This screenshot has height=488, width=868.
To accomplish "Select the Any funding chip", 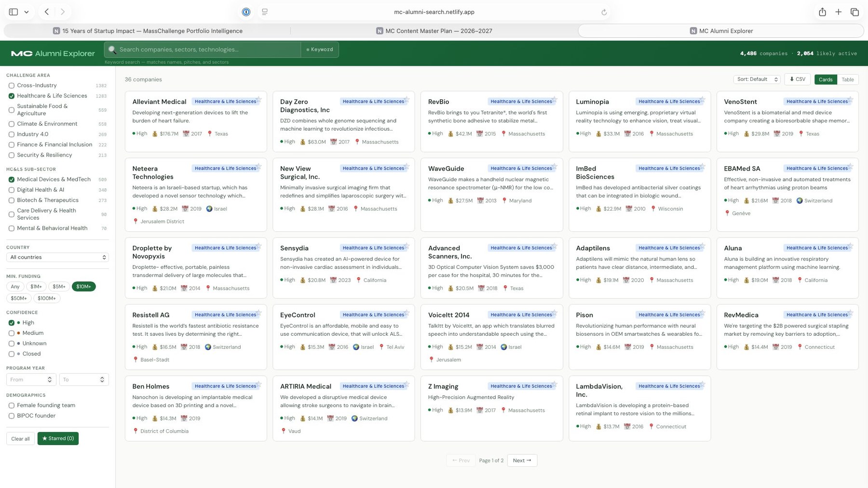I will (x=15, y=287).
